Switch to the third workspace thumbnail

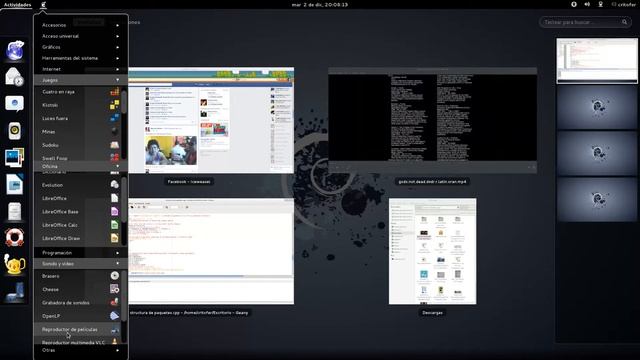[x=597, y=153]
